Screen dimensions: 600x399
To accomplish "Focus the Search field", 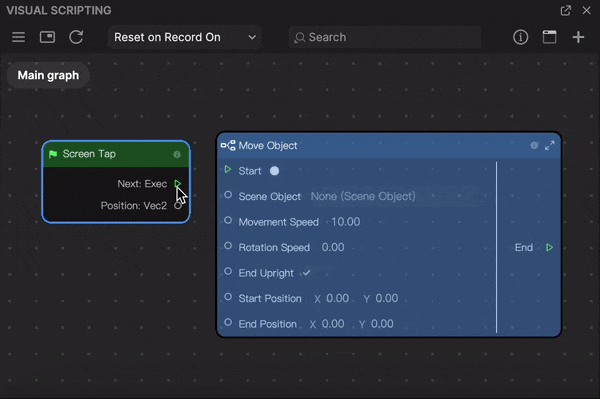I will point(385,37).
